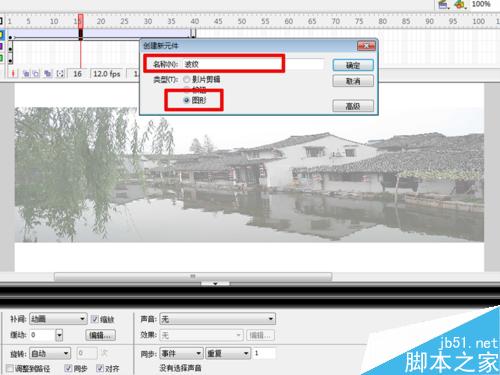
Task: Click the 确定 button in the dialog
Action: coord(353,65)
